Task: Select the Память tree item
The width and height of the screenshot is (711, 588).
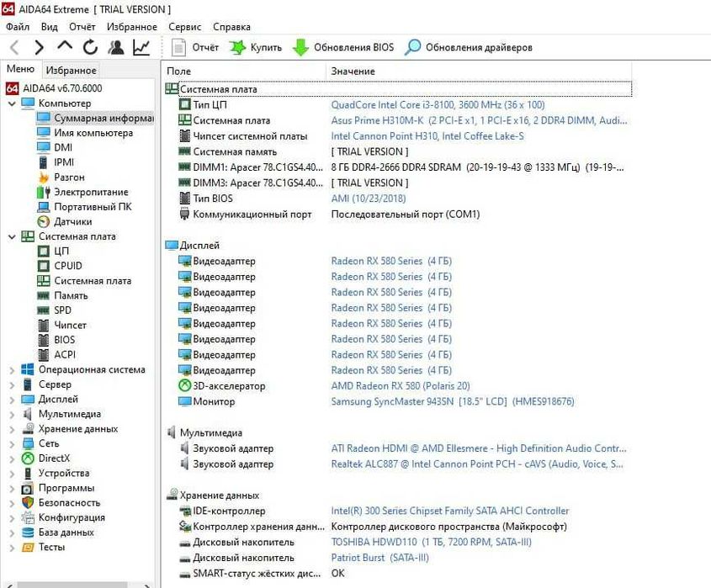Action: 62,295
